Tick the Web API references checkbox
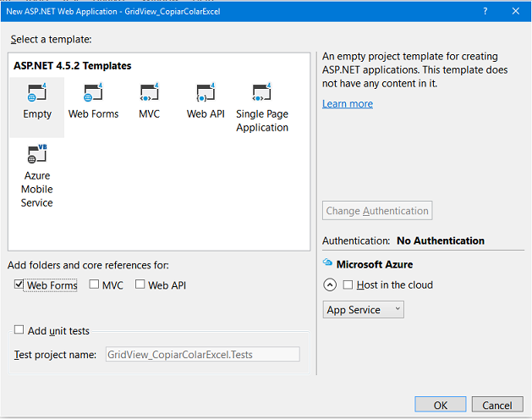This screenshot has width=532, height=420. point(140,284)
